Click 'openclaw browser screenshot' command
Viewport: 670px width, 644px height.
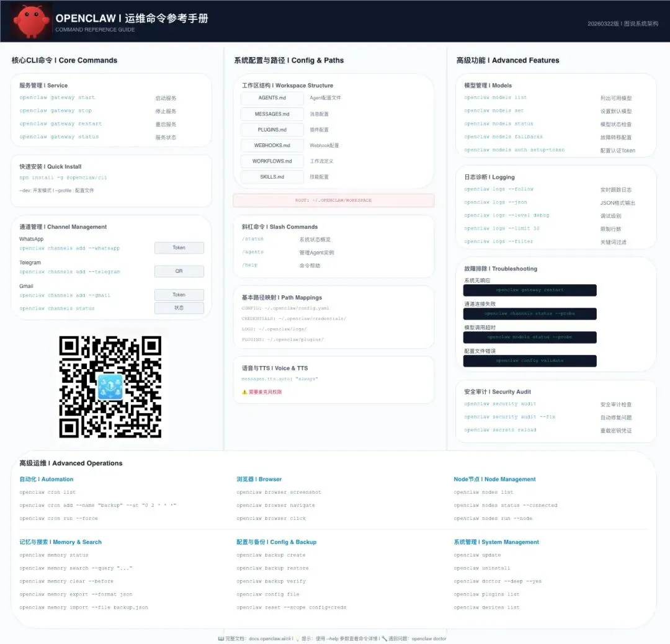pyautogui.click(x=279, y=492)
